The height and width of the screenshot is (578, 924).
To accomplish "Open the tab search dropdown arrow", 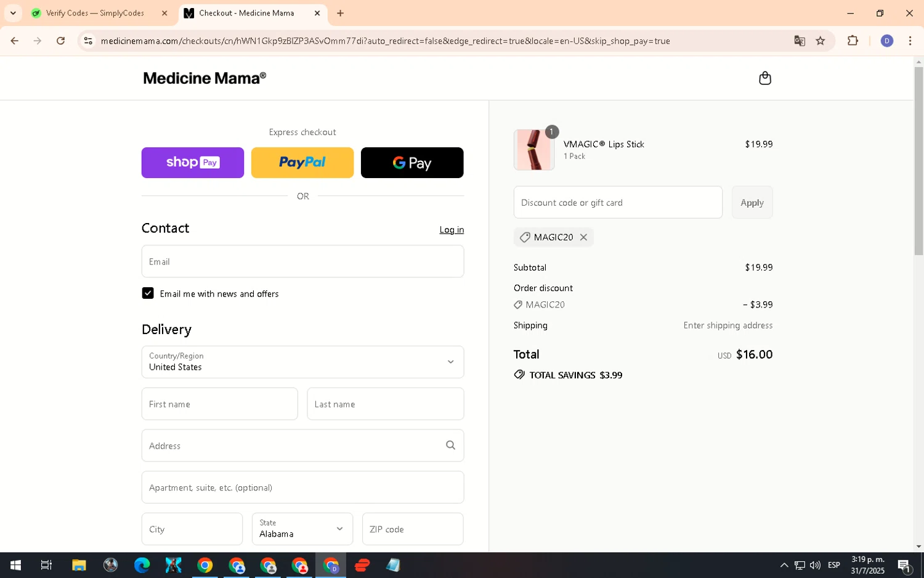I will pyautogui.click(x=13, y=13).
